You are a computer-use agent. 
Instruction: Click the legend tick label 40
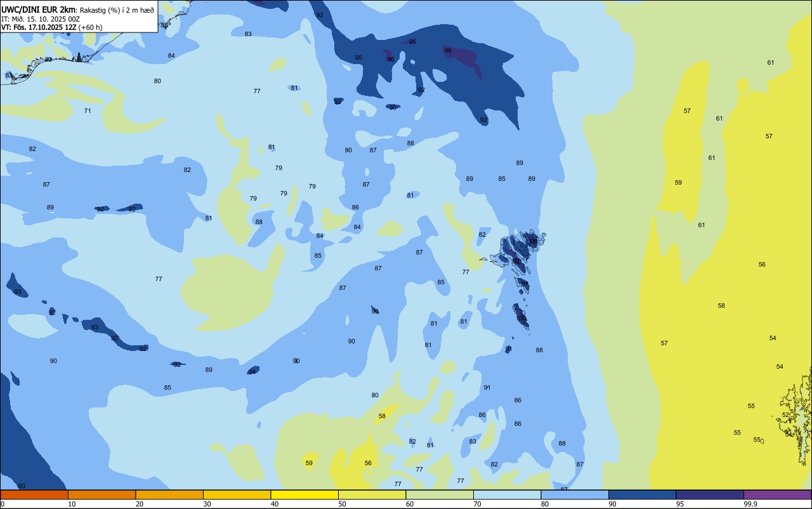click(275, 504)
